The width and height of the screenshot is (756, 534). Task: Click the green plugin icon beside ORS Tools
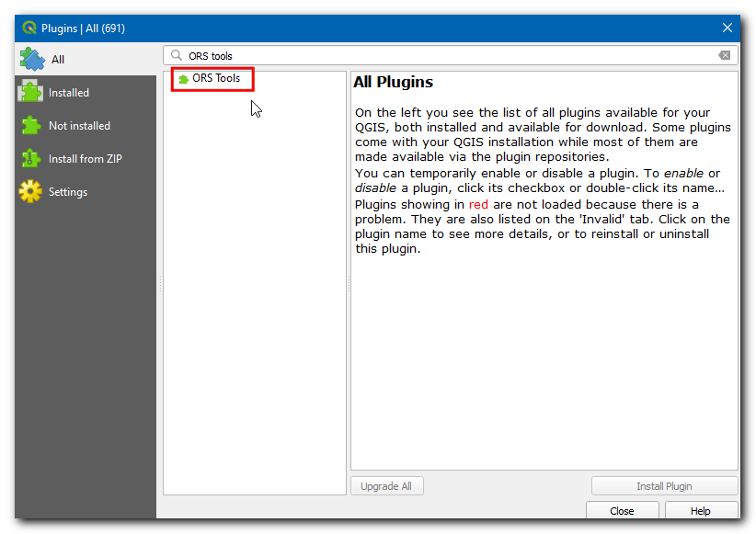click(x=184, y=79)
